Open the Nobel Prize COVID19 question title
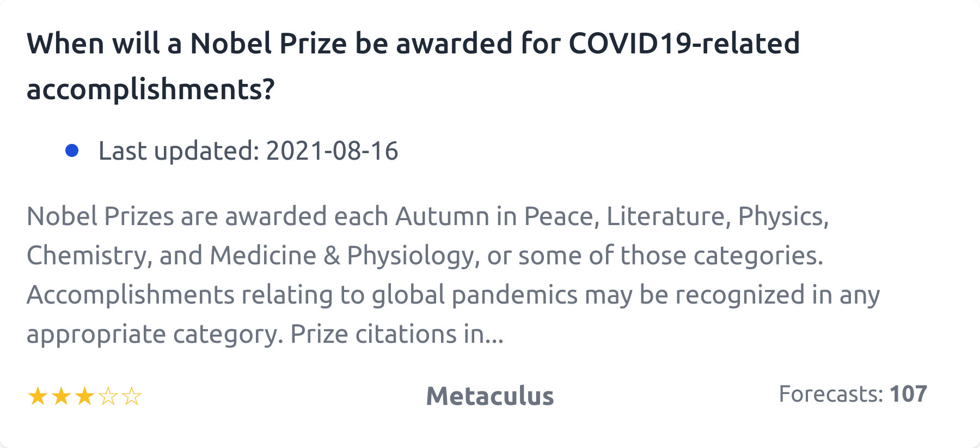This screenshot has width=980, height=448. pyautogui.click(x=413, y=44)
